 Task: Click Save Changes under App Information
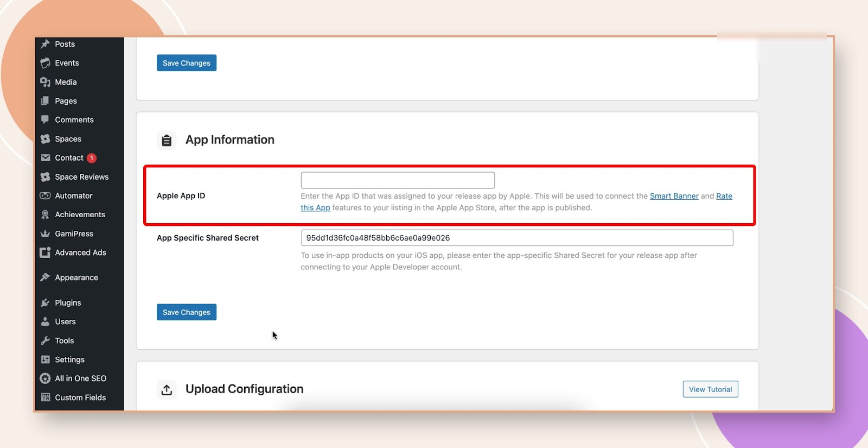pyautogui.click(x=187, y=312)
